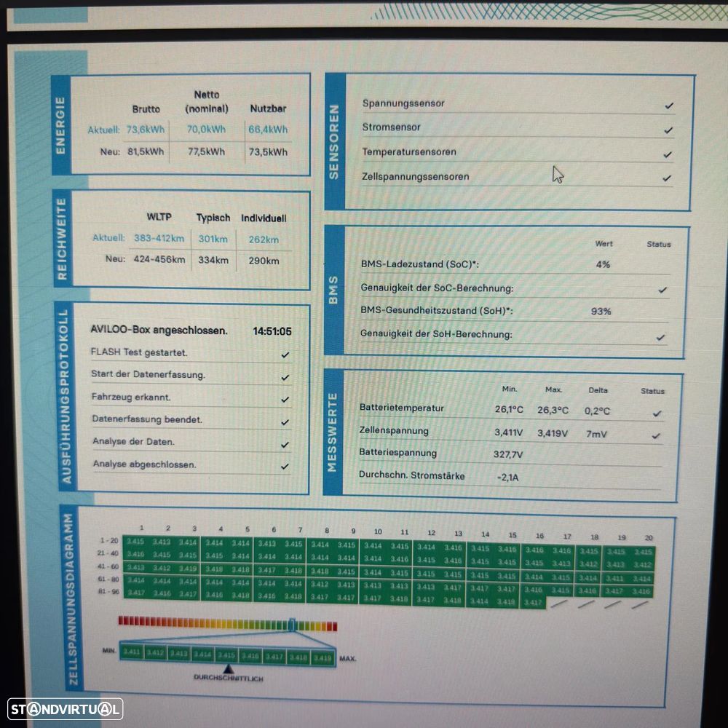Click the minimum battery temperature 26,1°C

(509, 409)
